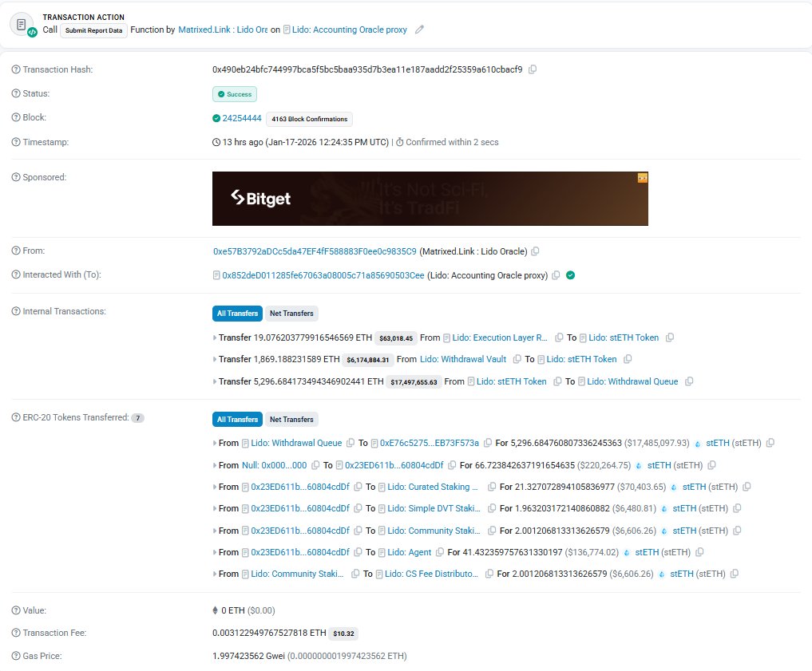Click the ad marker icon on Bitget banner

pyautogui.click(x=642, y=178)
